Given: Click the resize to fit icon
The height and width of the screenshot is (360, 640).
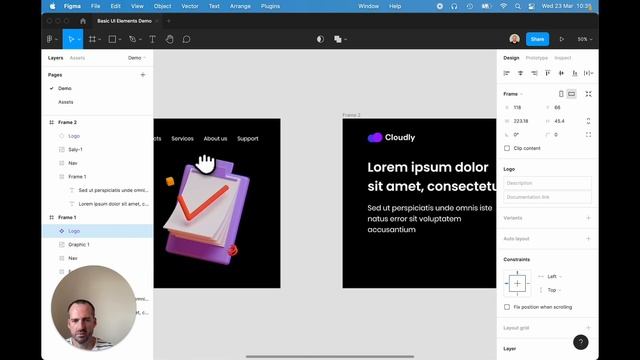Looking at the screenshot, I should pos(588,94).
